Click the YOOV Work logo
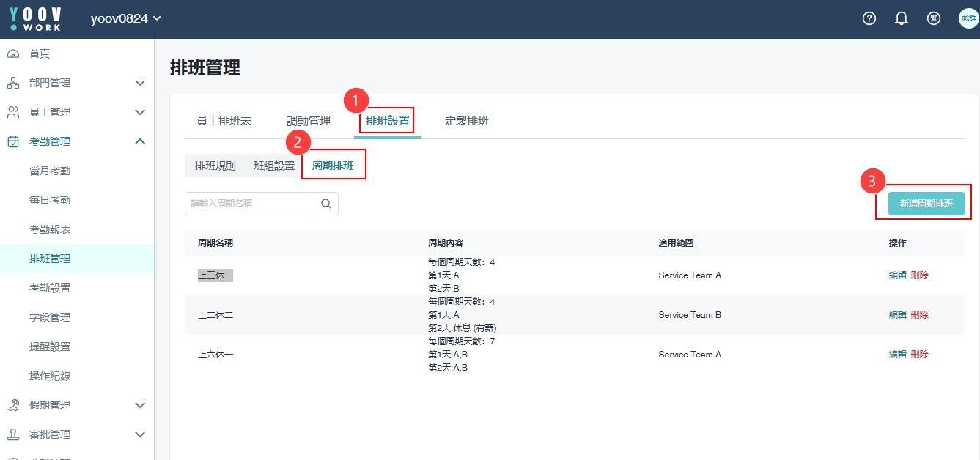 [x=36, y=19]
